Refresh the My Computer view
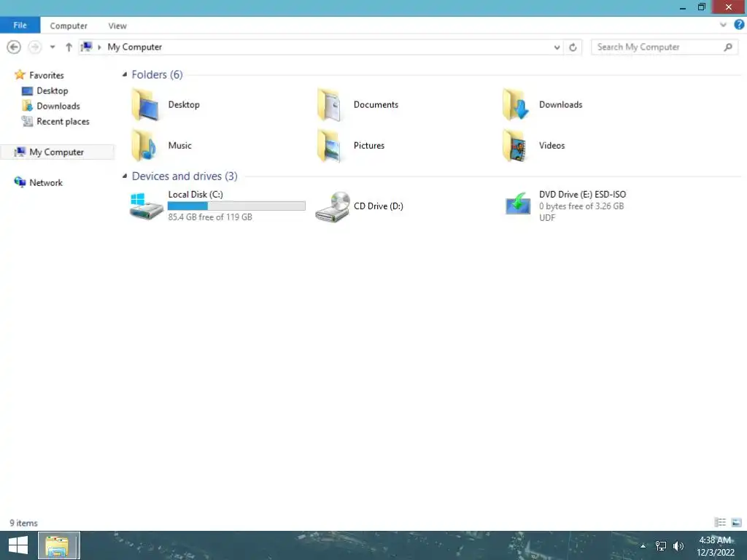This screenshot has width=747, height=560. tap(573, 47)
